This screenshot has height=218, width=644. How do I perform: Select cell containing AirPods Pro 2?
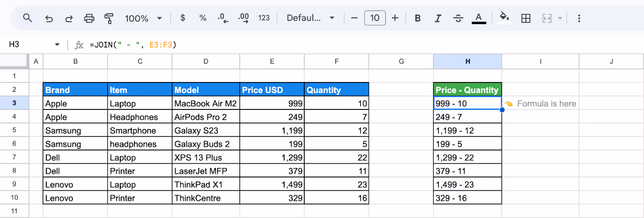(x=206, y=117)
